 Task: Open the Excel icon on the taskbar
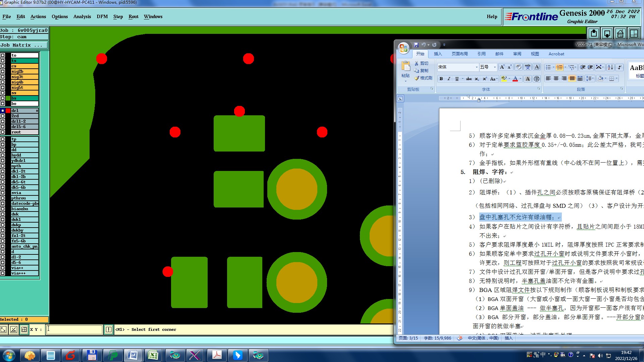[153, 355]
